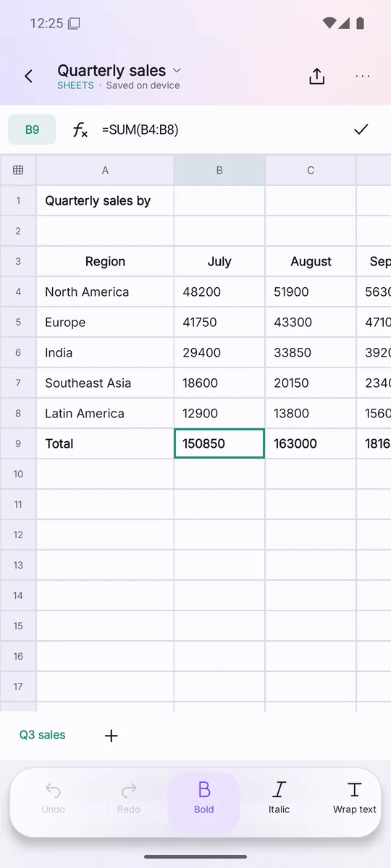The width and height of the screenshot is (391, 868).
Task: Select cell 'Quarterly sales by'
Action: pyautogui.click(x=105, y=200)
